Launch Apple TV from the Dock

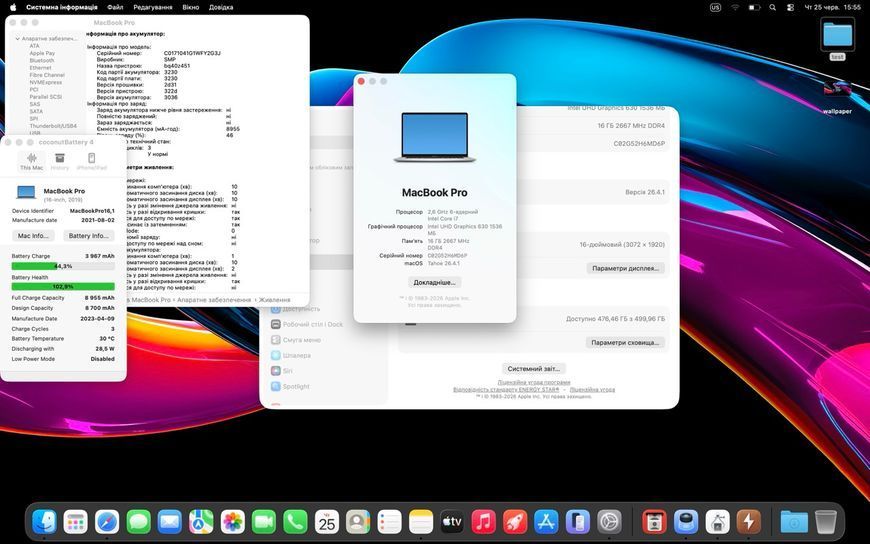pyautogui.click(x=452, y=522)
